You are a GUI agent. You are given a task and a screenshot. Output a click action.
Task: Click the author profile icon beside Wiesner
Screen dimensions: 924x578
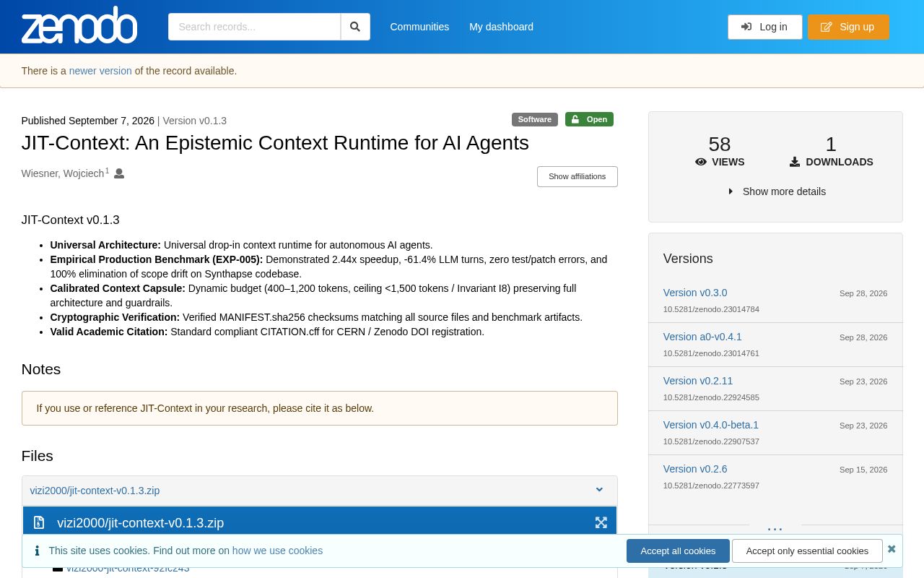pos(119,173)
